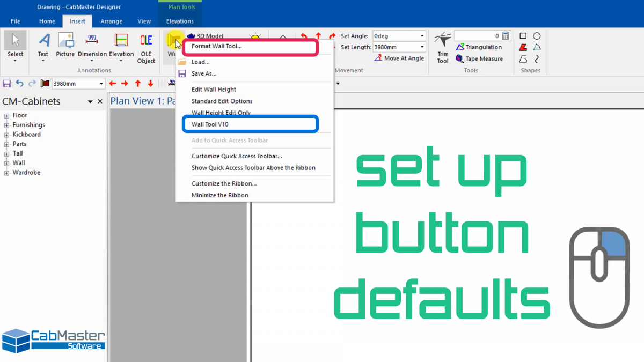Switch to the Home ribbon tab

pos(47,21)
